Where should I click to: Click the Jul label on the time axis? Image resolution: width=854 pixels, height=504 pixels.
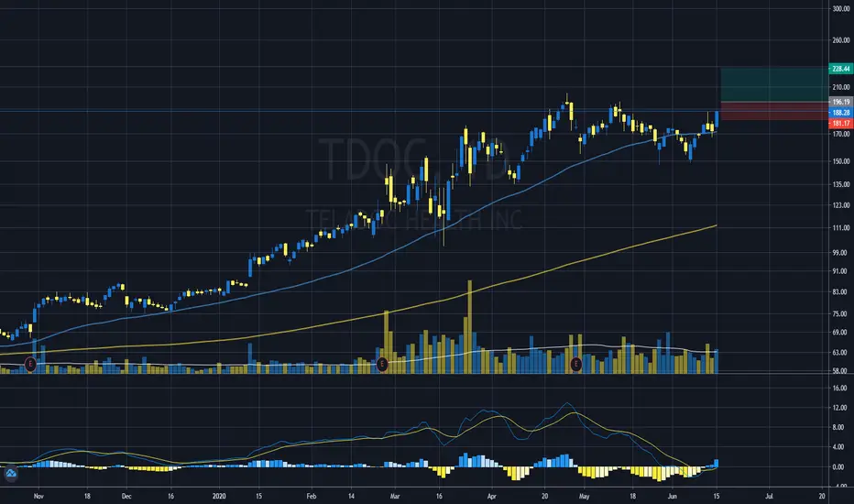pyautogui.click(x=769, y=497)
